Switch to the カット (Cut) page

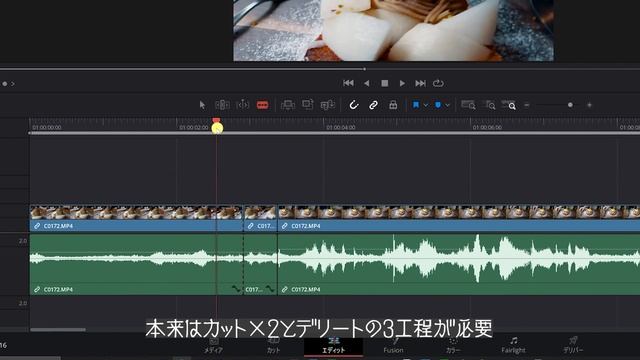click(x=273, y=345)
